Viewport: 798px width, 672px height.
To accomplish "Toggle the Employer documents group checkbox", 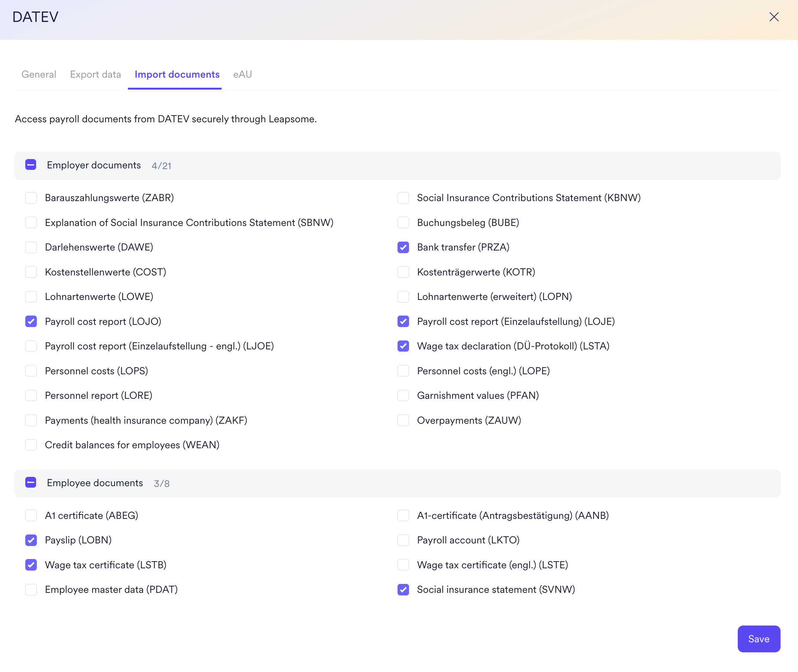I will [31, 165].
